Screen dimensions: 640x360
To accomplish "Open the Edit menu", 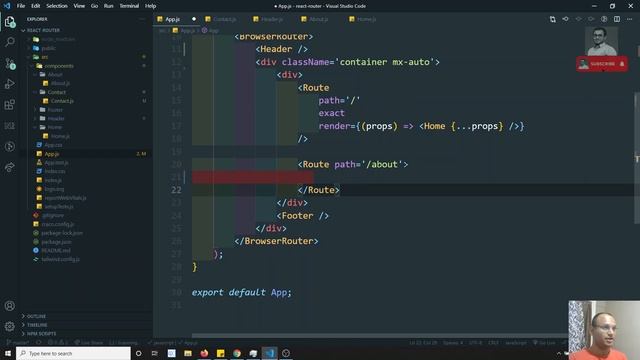I will click(36, 6).
